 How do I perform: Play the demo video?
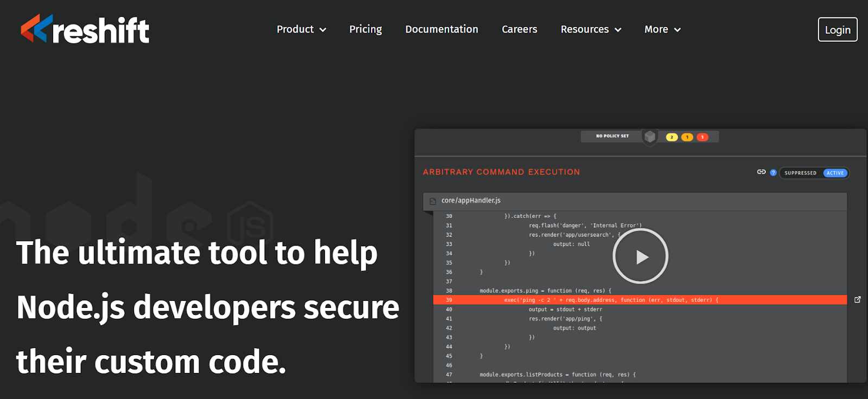641,256
